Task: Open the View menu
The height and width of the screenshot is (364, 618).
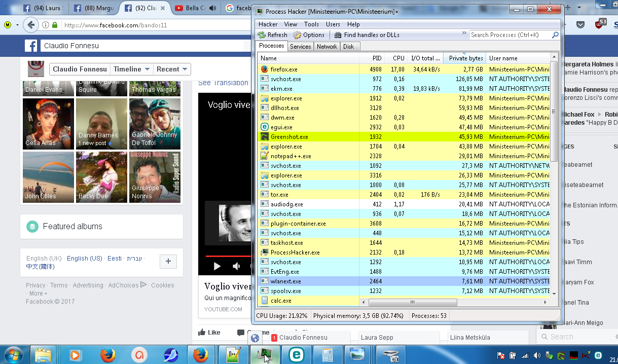Action: (291, 24)
